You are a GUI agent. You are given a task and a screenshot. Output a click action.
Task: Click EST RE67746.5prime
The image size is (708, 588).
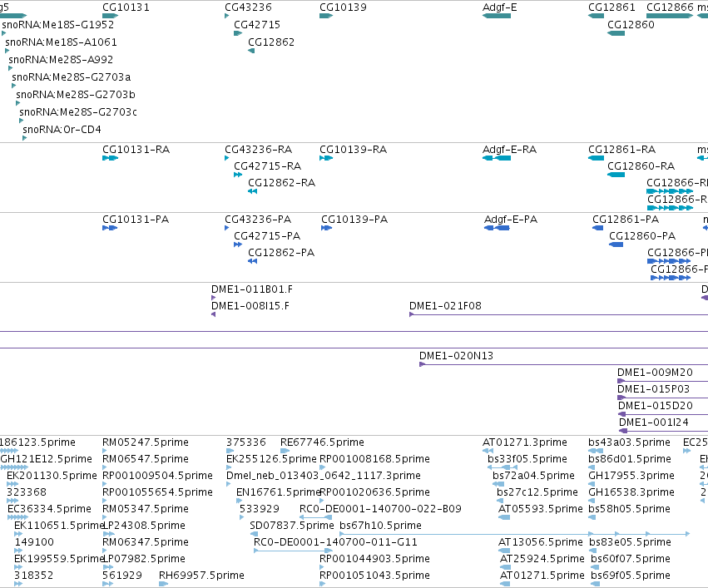[x=322, y=442]
